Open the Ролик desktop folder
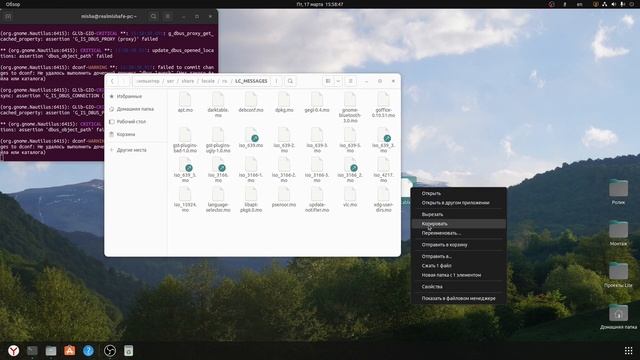 click(618, 191)
